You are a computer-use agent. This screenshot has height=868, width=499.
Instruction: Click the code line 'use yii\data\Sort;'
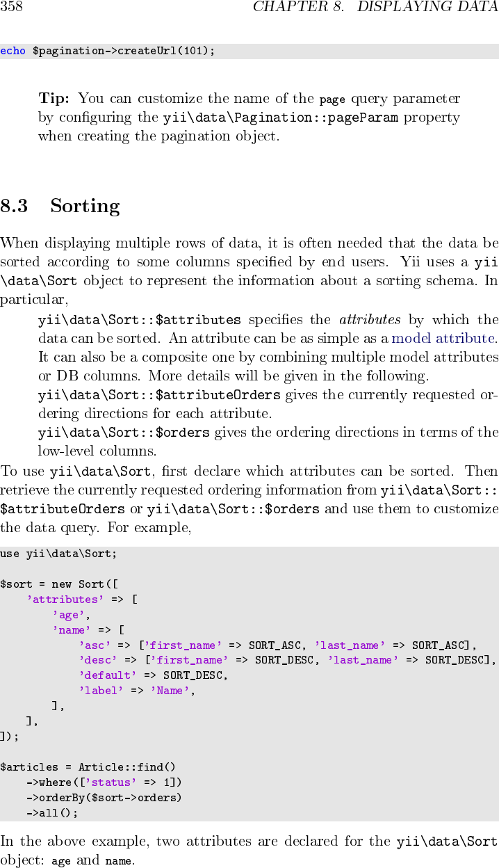[x=58, y=554]
